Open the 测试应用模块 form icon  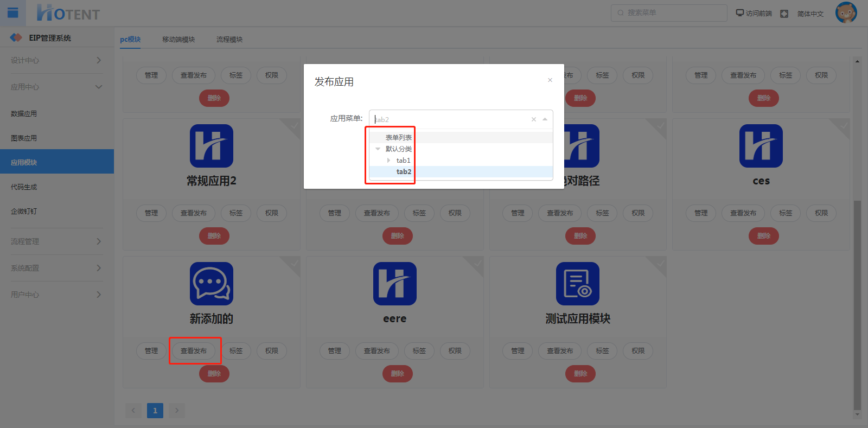578,284
